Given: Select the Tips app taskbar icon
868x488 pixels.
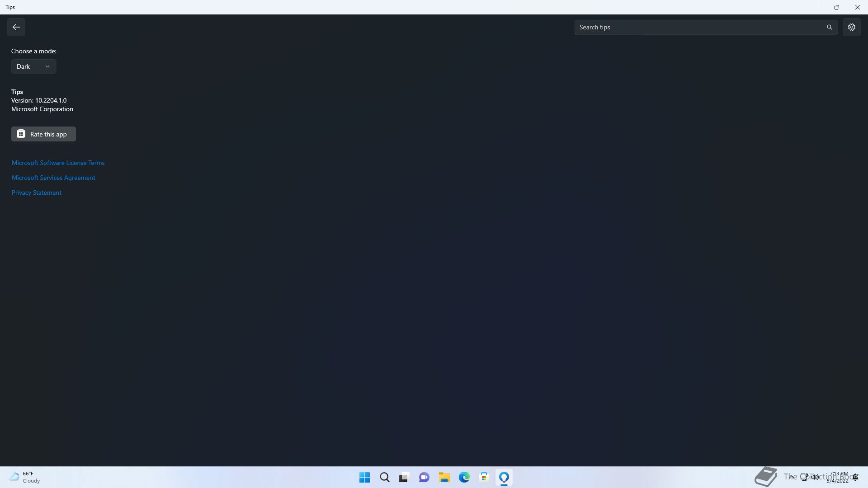Looking at the screenshot, I should [504, 477].
